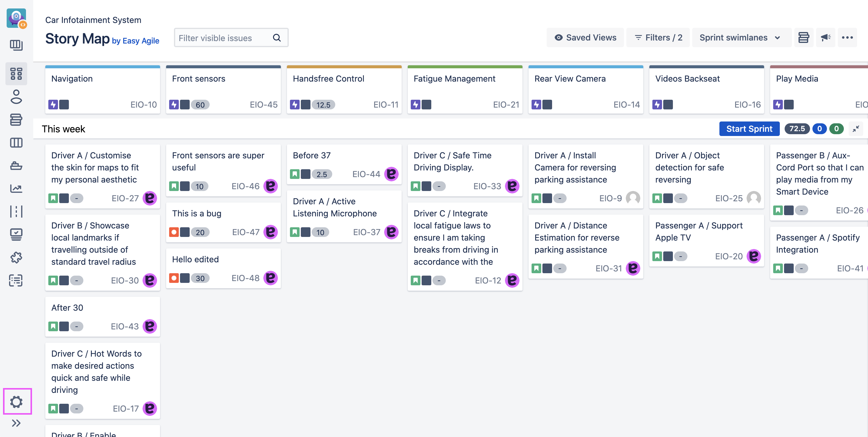This screenshot has height=437, width=868.
Task: Click the stacked rows view icon in toolbar
Action: click(x=803, y=37)
